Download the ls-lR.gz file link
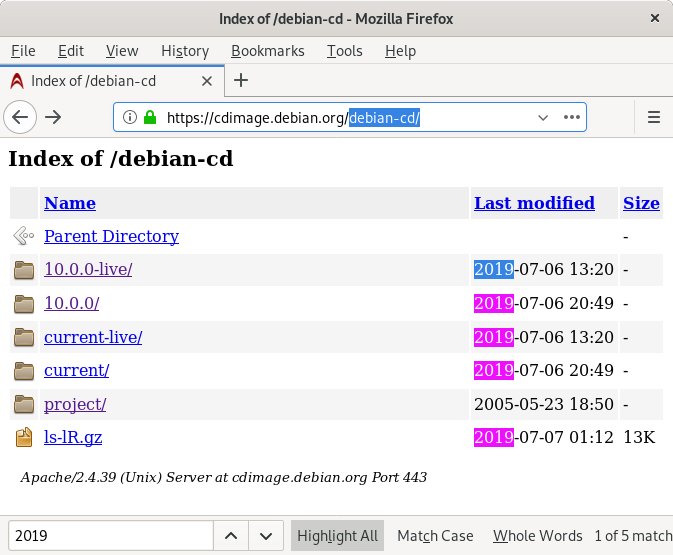673x555 pixels. coord(73,437)
